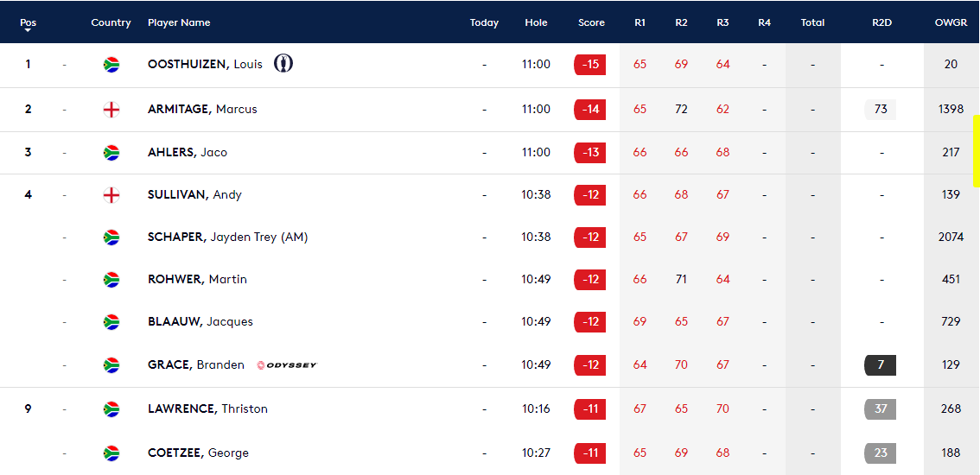Click the Open Championship icon beside Oosthuizen
The image size is (980, 475).
(x=283, y=63)
